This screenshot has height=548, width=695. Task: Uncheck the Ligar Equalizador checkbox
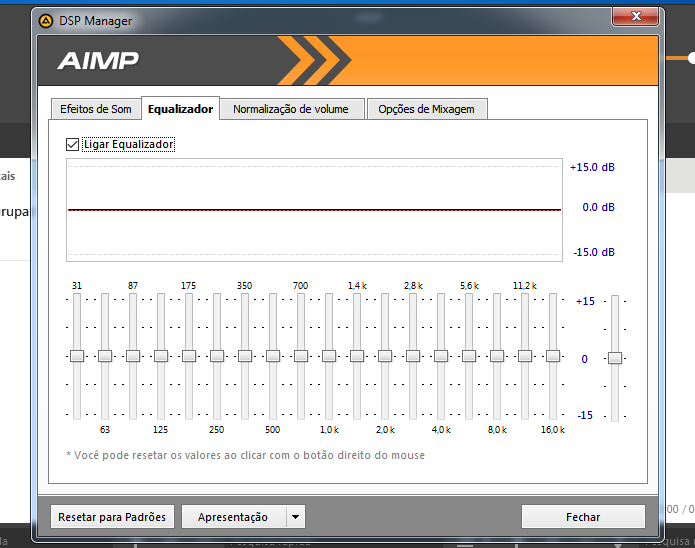coord(72,145)
